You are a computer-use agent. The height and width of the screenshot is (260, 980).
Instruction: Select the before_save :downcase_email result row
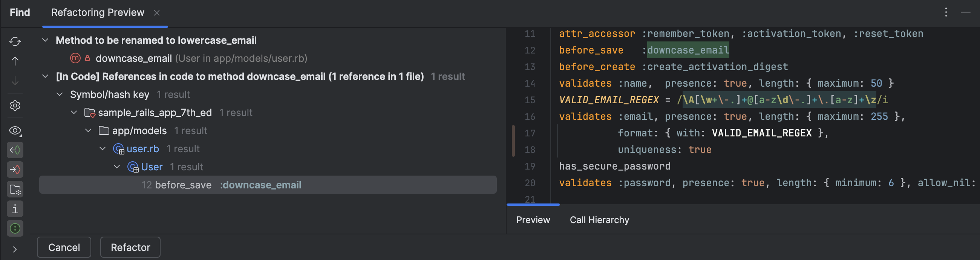point(228,185)
